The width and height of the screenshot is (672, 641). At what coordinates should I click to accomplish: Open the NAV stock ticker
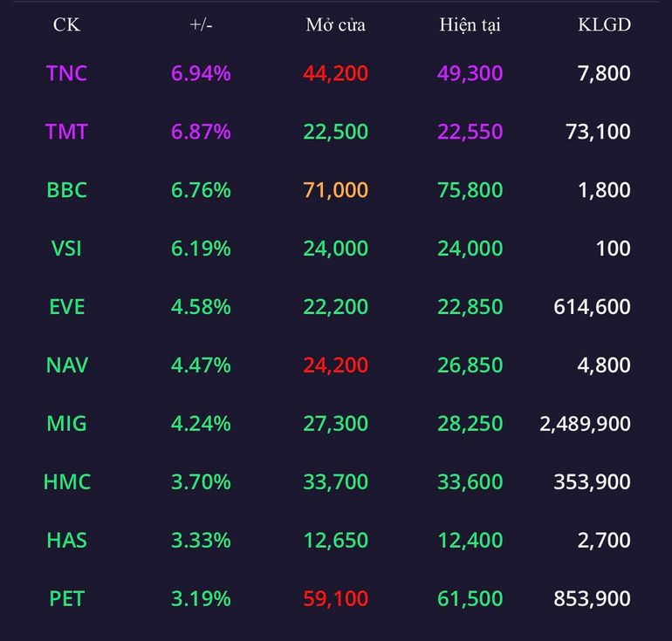tap(66, 365)
